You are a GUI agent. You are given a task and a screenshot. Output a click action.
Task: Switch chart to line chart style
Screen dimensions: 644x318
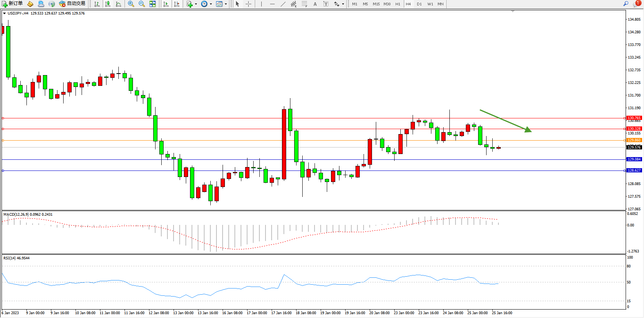[x=118, y=4]
